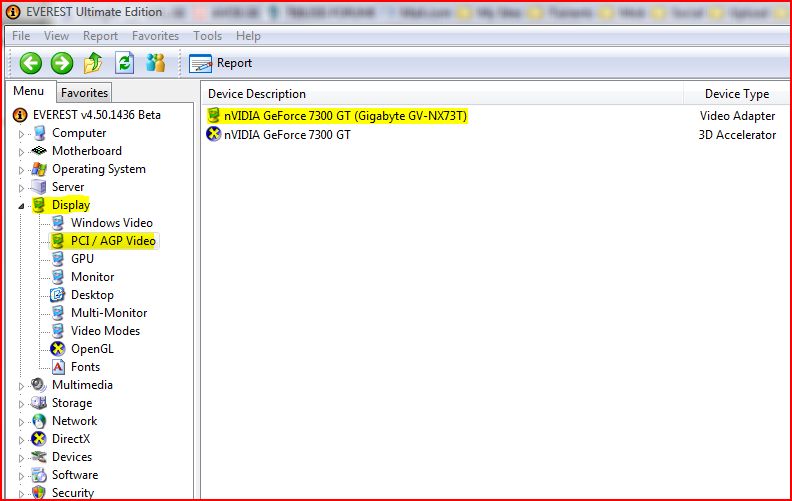Viewport: 792px width, 501px height.
Task: Expand the Network tree node
Action: click(21, 422)
